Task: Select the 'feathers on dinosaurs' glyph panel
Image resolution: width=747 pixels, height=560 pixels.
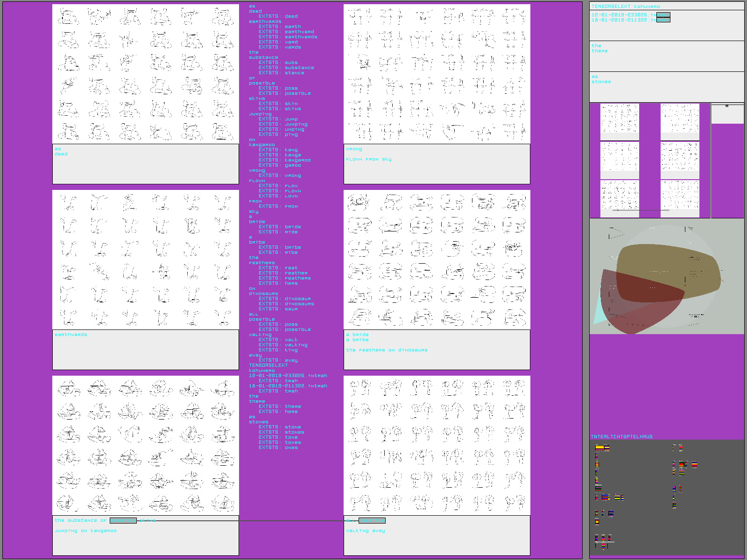Action: click(437, 259)
